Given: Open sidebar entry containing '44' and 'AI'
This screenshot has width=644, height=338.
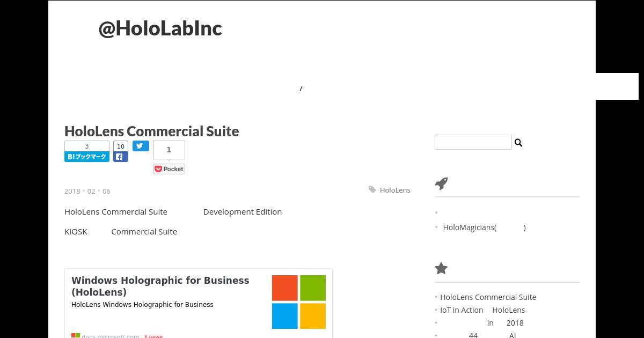Looking at the screenshot, I should pyautogui.click(x=478, y=335).
